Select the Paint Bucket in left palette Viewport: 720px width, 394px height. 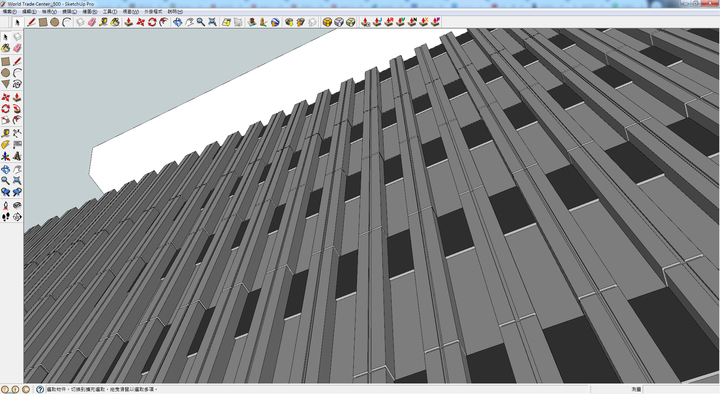[6, 48]
